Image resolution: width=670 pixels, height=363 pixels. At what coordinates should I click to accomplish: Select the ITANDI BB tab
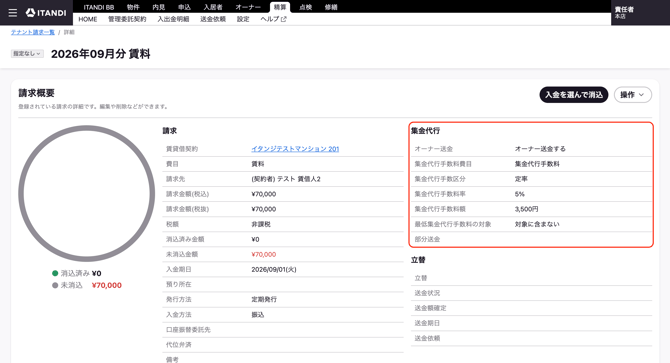coord(99,7)
